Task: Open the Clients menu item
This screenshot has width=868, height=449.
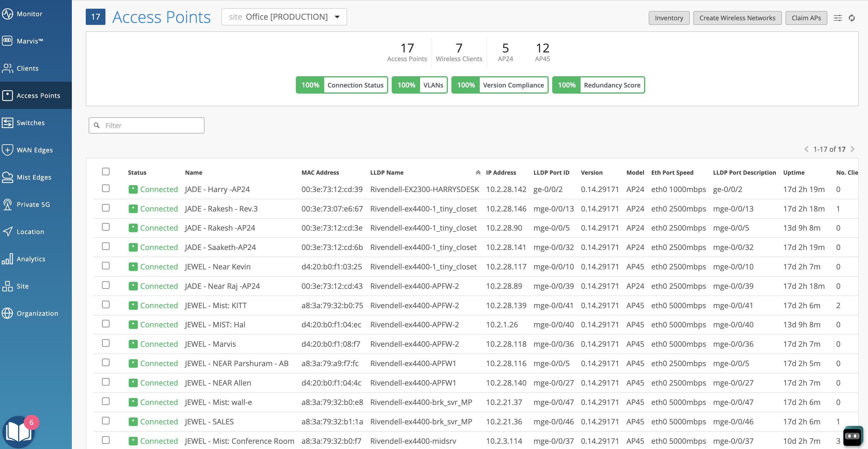Action: tap(27, 68)
